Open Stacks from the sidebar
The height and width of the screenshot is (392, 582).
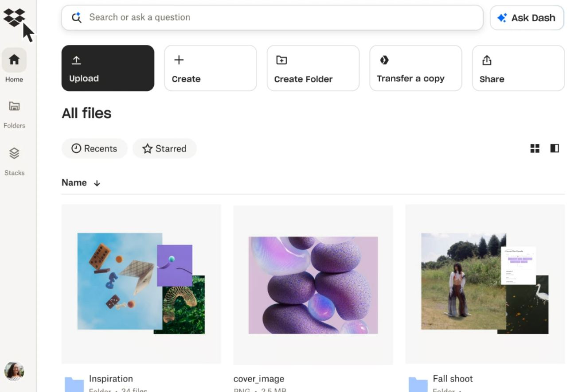click(x=14, y=161)
